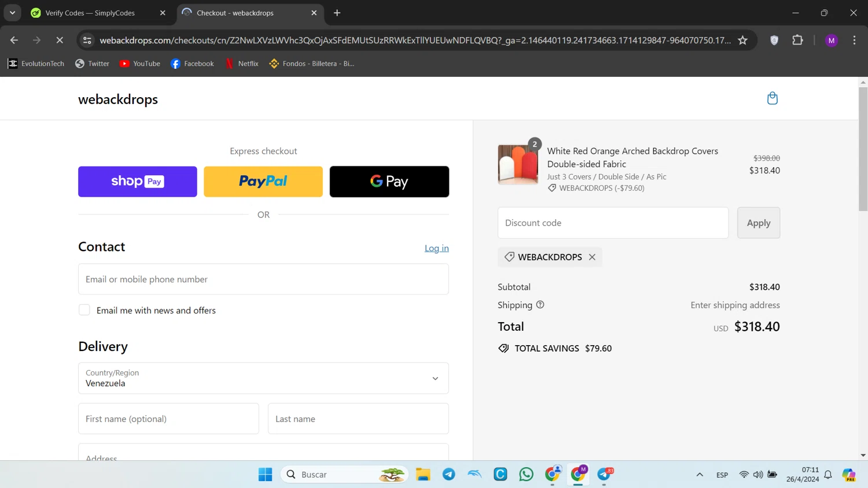
Task: Click the webackdrops store logo
Action: tap(118, 99)
